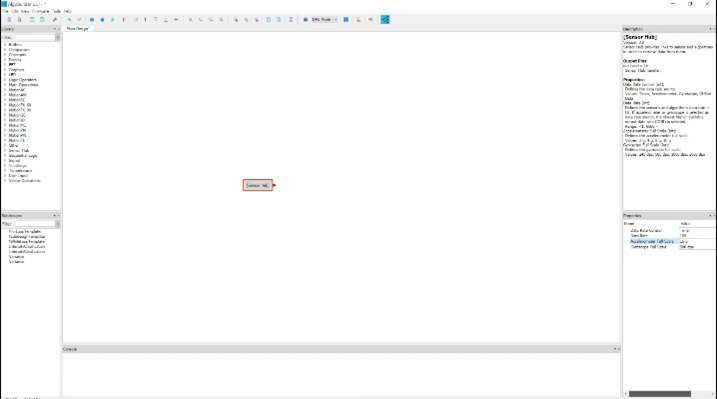Click the Redo arrow icon

pos(80,20)
